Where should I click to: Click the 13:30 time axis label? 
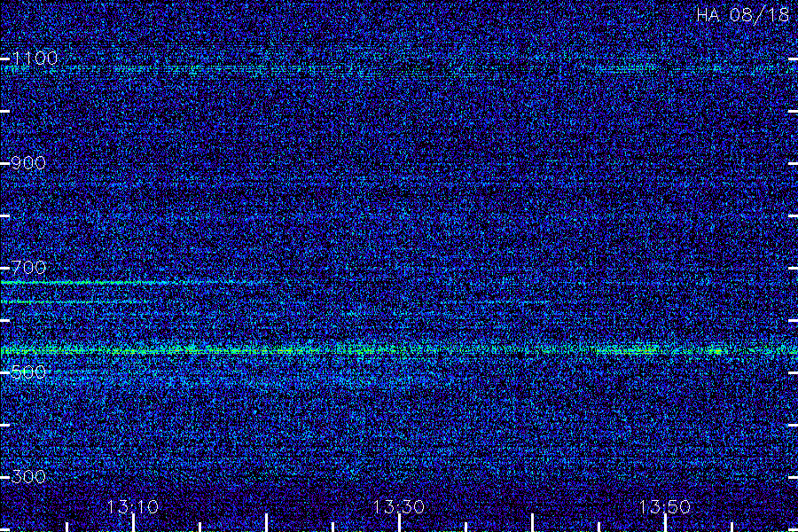click(399, 506)
